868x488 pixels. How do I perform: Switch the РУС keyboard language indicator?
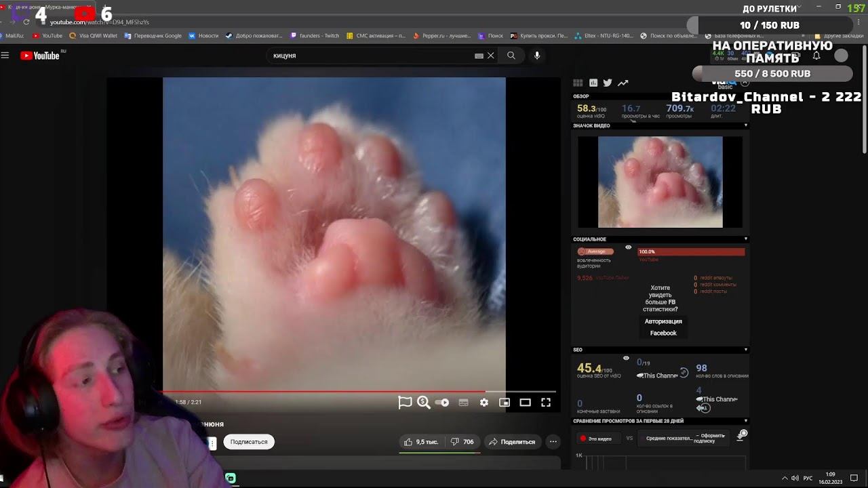coord(808,478)
